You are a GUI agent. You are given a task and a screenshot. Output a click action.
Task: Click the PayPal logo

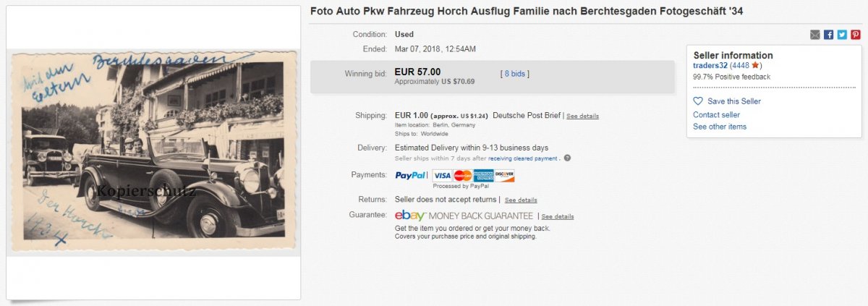coord(411,175)
